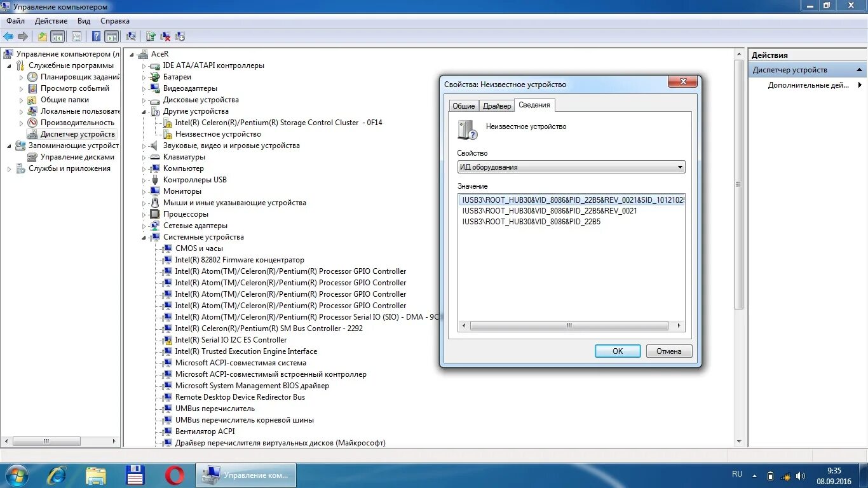Collapse the Другие устройства node
The image size is (868, 488).
point(144,111)
